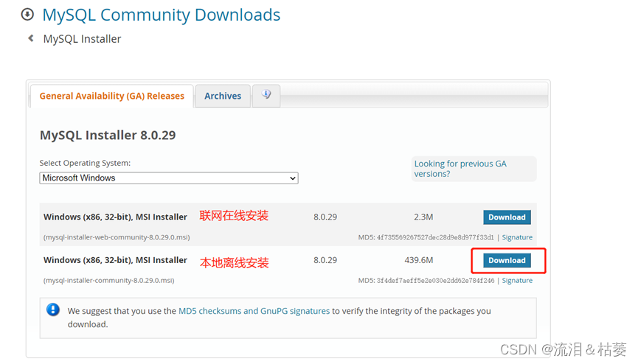Open the information tab icon
Screen dimensions: 638x364
266,96
